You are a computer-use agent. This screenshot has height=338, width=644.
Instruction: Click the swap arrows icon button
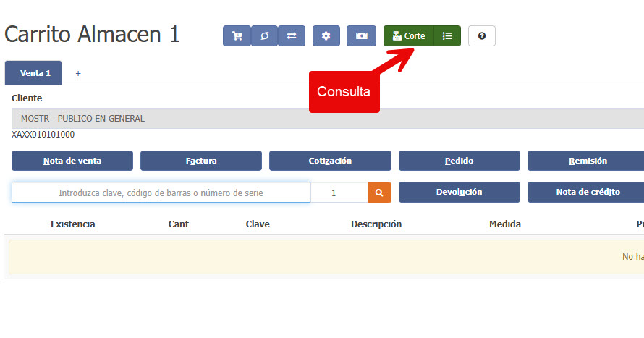point(292,36)
